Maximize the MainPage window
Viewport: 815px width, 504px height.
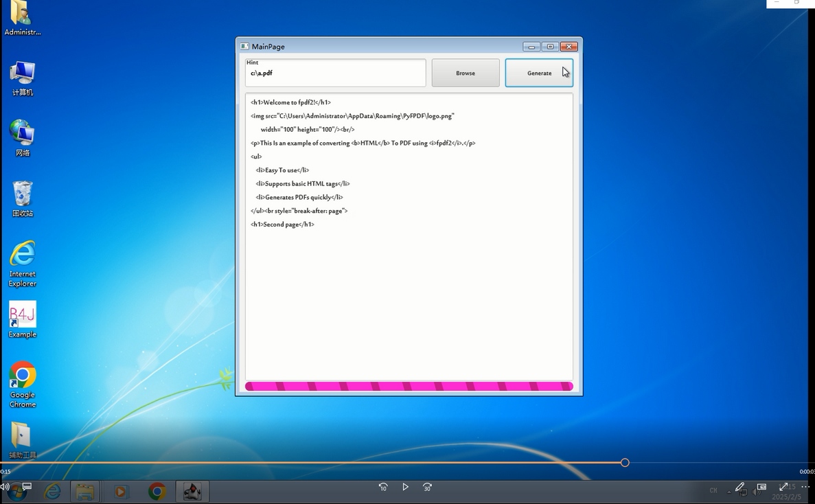coord(550,47)
